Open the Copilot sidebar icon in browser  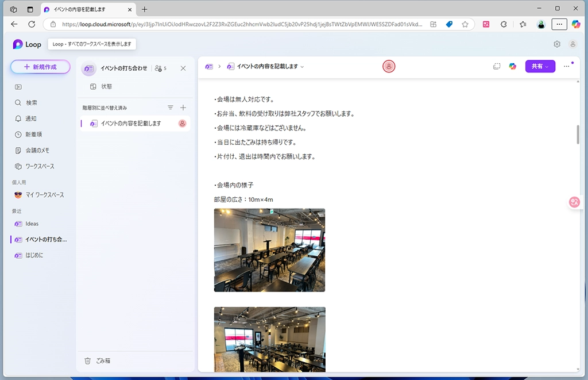576,24
